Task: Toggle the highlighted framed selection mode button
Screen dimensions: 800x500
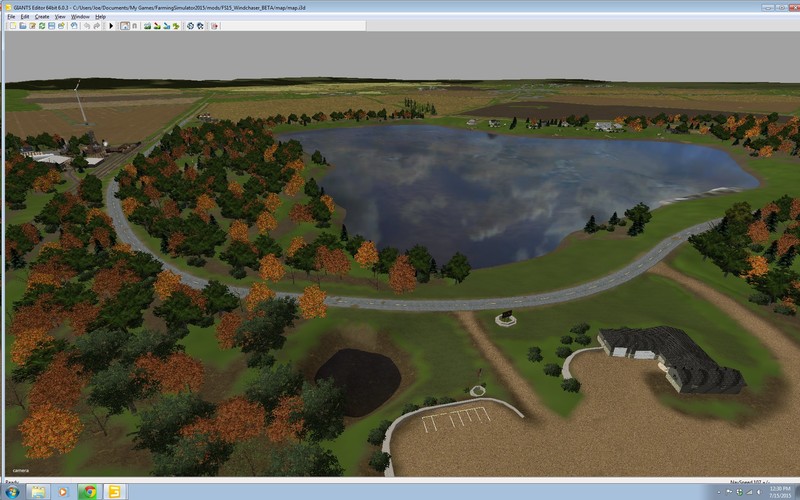Action: 124,26
